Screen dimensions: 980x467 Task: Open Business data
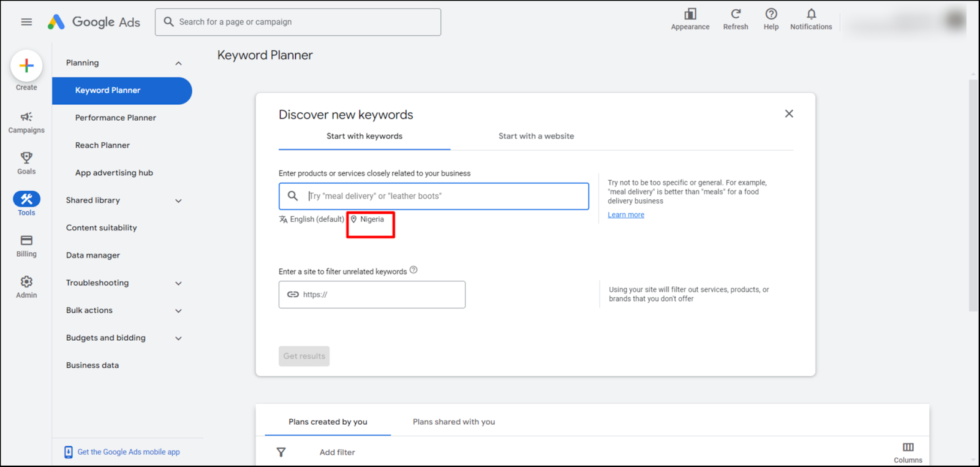92,365
